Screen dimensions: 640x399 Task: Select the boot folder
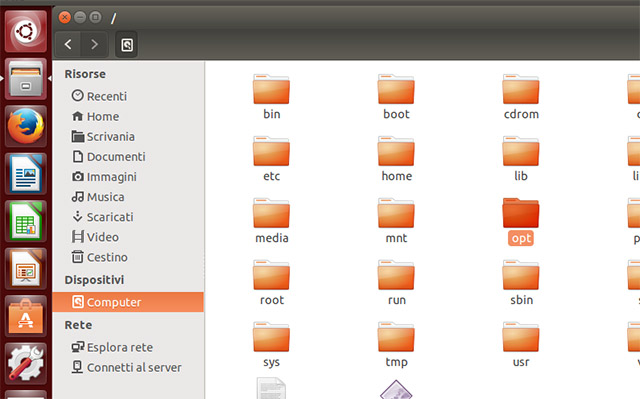coord(396,97)
